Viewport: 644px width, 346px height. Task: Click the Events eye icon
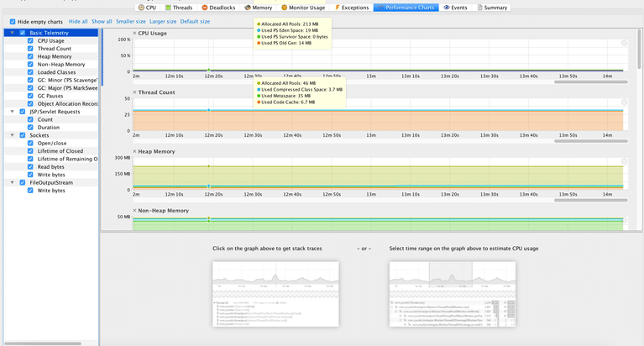click(447, 7)
